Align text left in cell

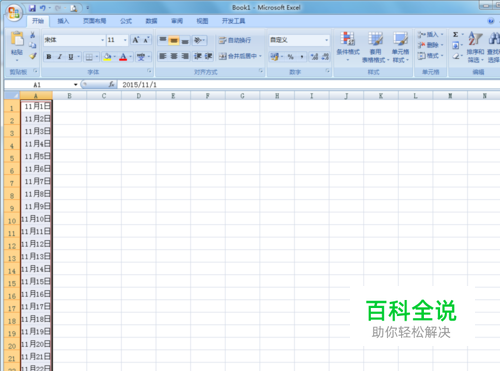163,56
